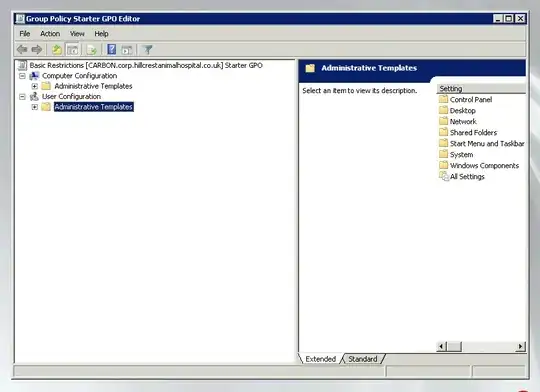Image resolution: width=540 pixels, height=392 pixels.
Task: Select the 'User Configuration' label
Action: pos(71,96)
